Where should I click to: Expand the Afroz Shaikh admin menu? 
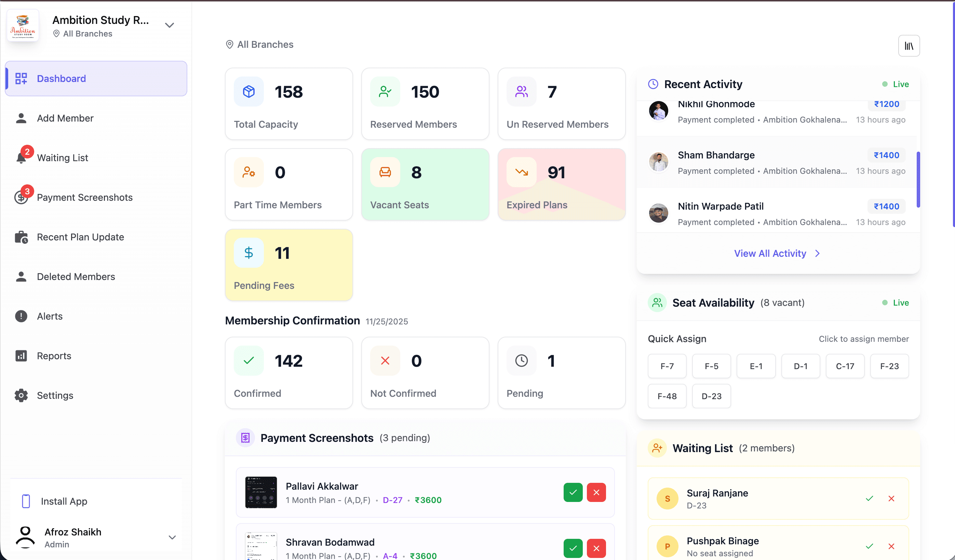pos(172,537)
